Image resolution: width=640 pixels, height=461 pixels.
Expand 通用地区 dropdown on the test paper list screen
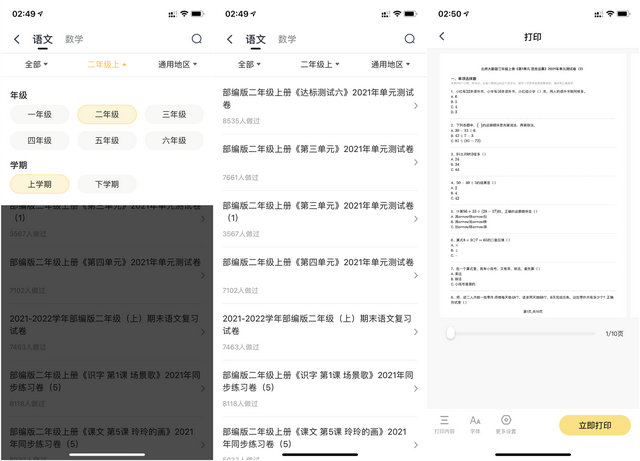pos(391,64)
